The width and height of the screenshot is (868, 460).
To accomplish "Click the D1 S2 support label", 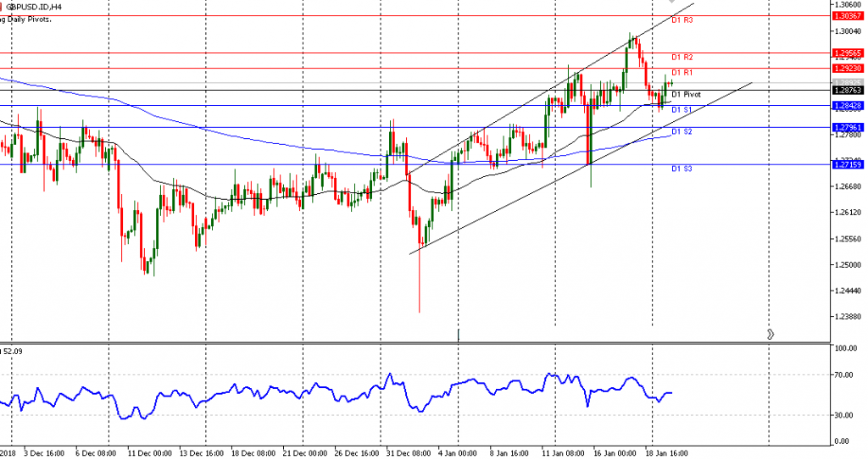I will pos(682,132).
